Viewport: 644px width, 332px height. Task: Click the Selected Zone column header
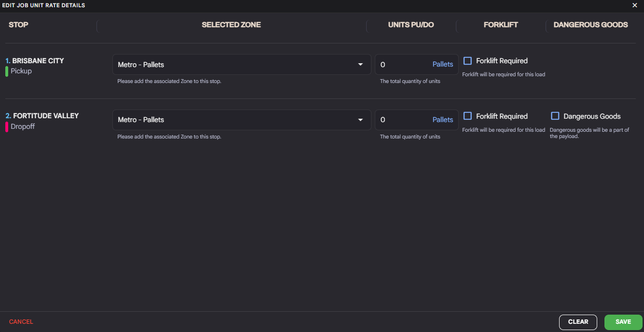(231, 25)
